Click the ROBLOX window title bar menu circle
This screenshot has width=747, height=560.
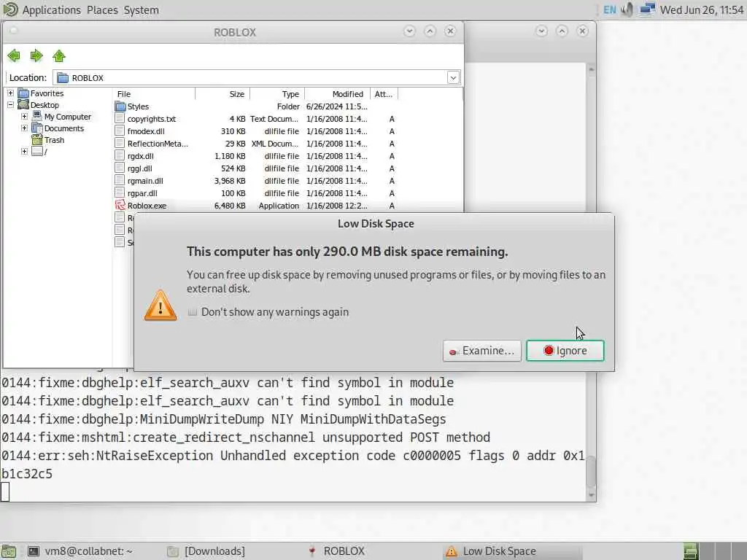coord(13,31)
